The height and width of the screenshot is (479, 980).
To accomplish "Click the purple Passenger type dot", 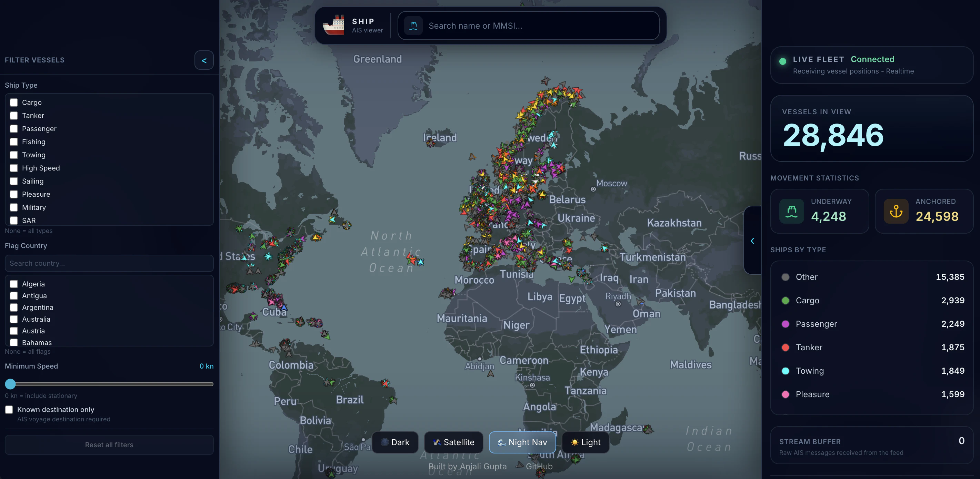I will (x=785, y=324).
